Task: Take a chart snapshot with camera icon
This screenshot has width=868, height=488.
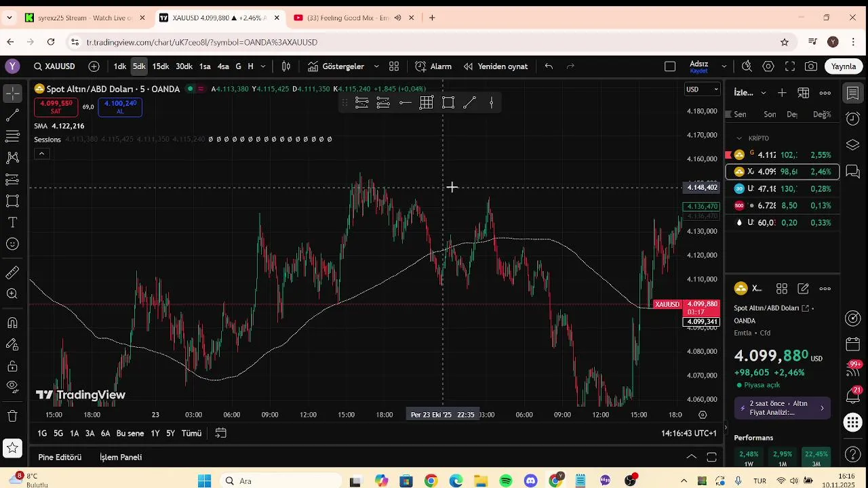Action: [x=811, y=66]
